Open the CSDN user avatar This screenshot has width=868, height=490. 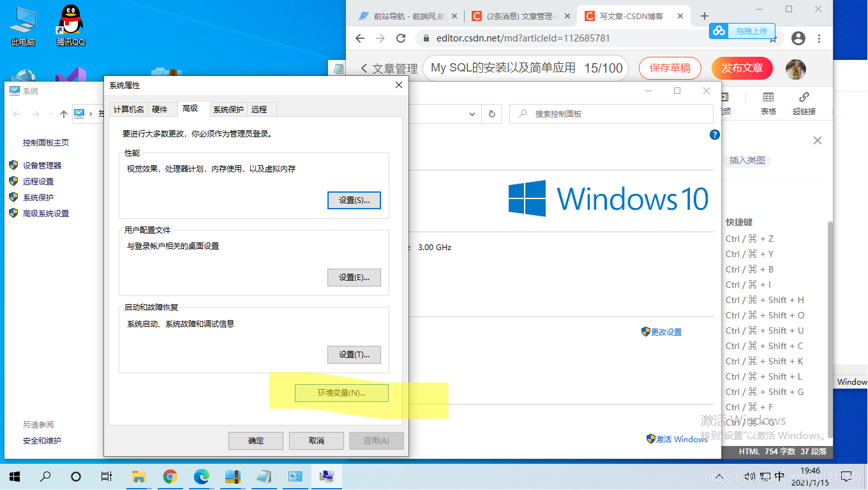click(x=796, y=69)
